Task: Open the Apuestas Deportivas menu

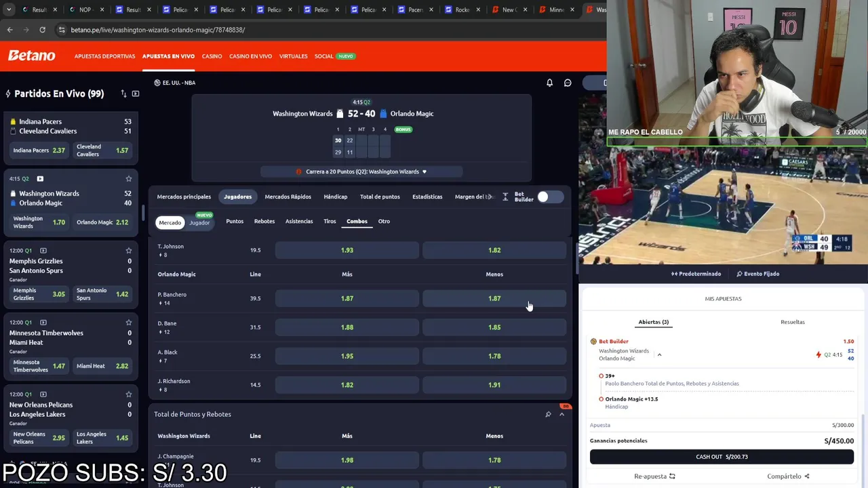Action: tap(105, 56)
